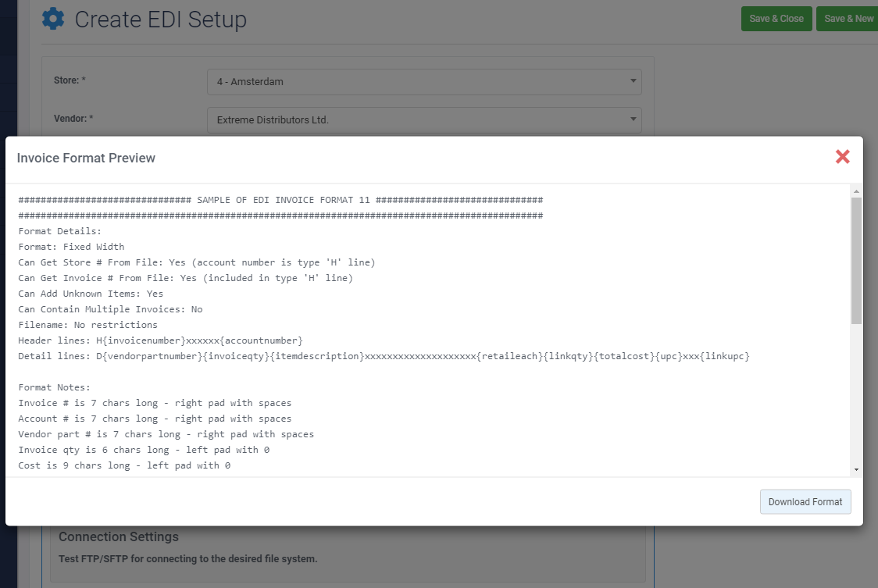Click the Connection Settings section heading
The image size is (878, 588).
(118, 536)
